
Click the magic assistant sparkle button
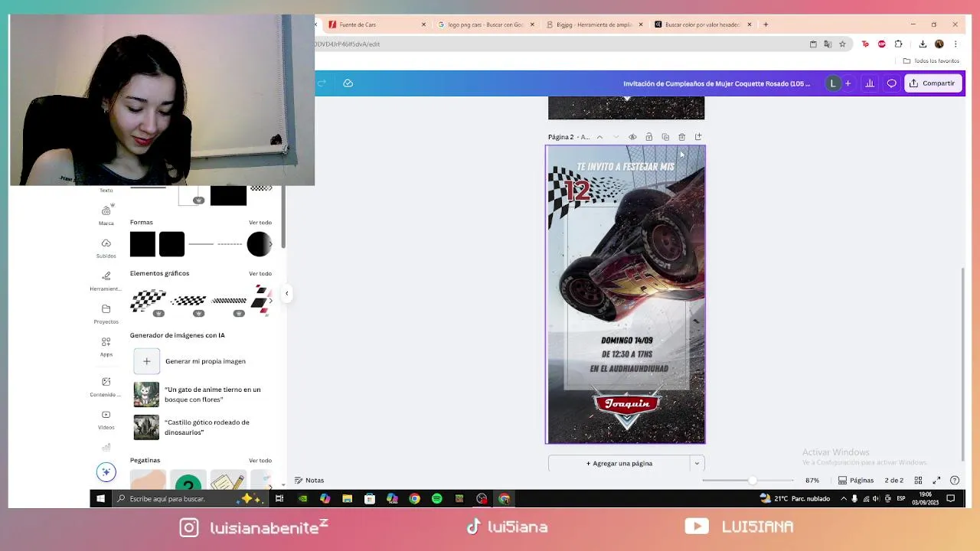pyautogui.click(x=106, y=472)
